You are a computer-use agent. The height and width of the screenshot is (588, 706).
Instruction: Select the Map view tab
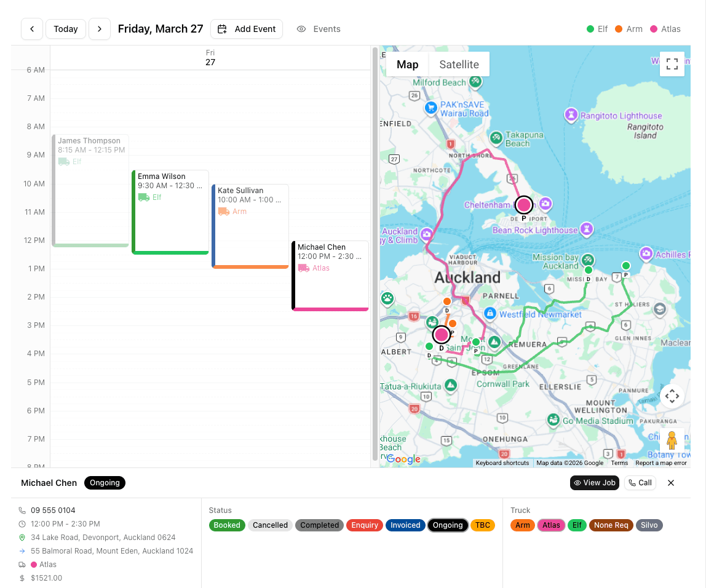click(x=407, y=65)
